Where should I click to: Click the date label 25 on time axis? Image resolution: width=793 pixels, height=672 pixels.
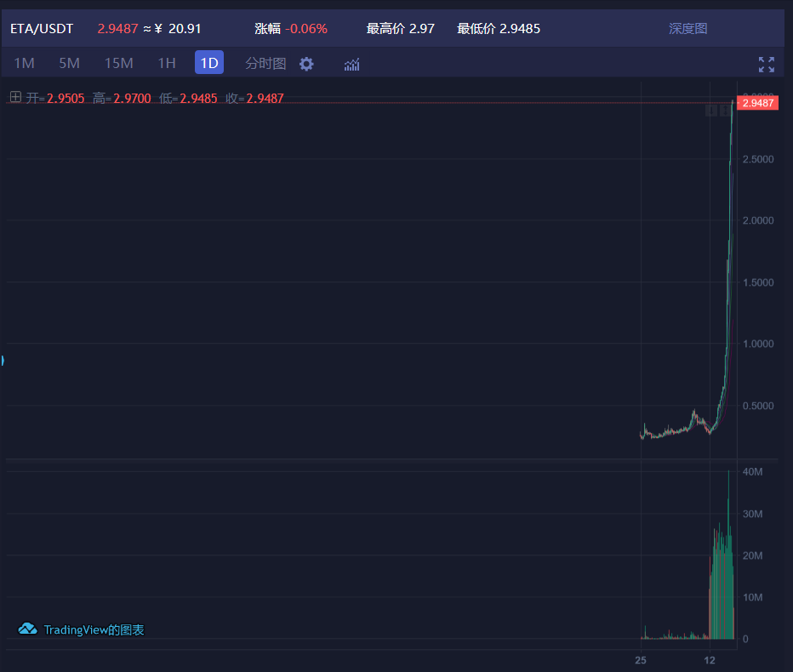[641, 660]
